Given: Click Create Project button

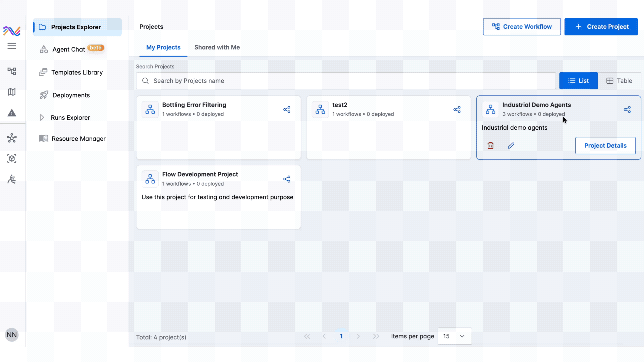Looking at the screenshot, I should click(x=601, y=27).
